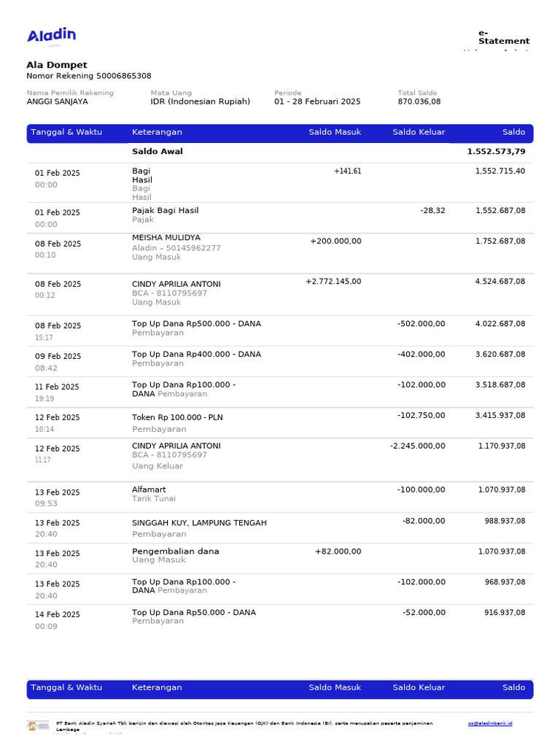Screen dimensions: 560x747
Task: Click outgoing amount -502.000,00
Action: pos(421,324)
